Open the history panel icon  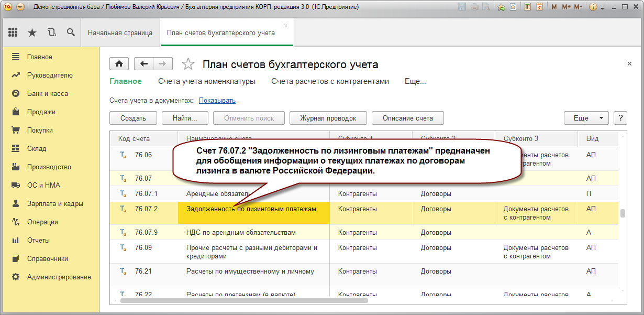51,32
